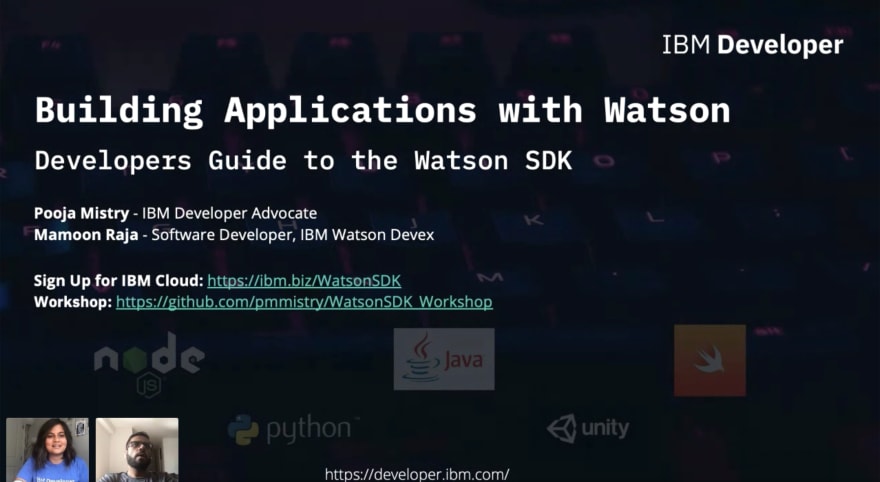Select the bearded man's webcam thumbnail
This screenshot has width=880, height=482.
[137, 449]
